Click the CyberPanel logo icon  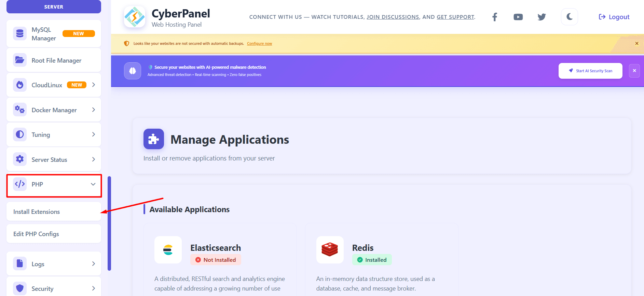(x=135, y=17)
